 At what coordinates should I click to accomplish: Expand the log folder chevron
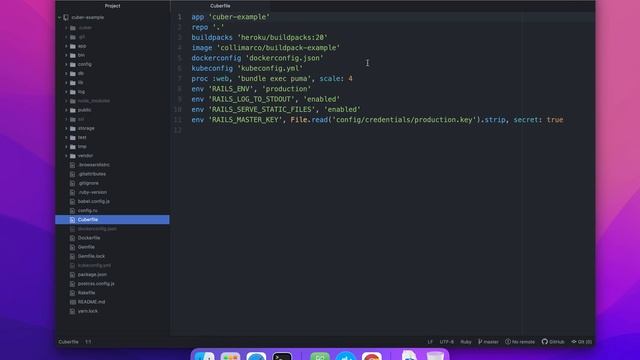[66, 92]
